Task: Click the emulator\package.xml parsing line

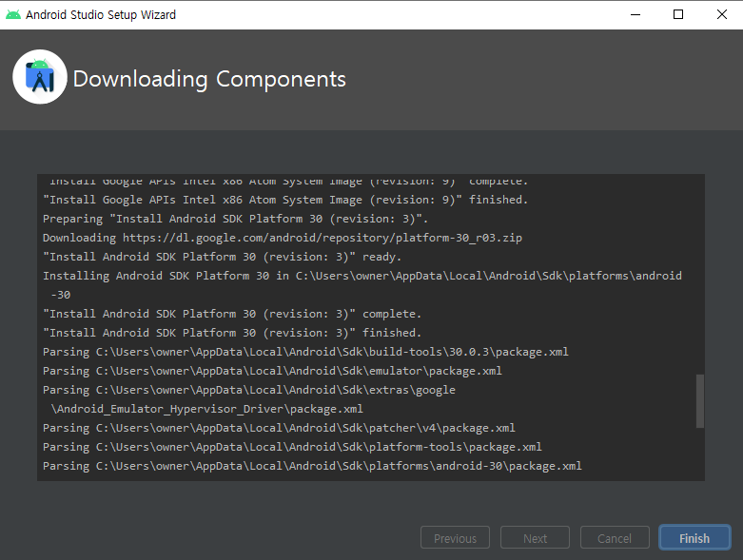Action: coord(272,371)
